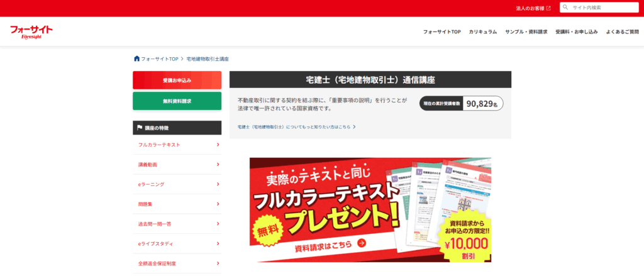Click the 90,829名 enrollment count

482,104
